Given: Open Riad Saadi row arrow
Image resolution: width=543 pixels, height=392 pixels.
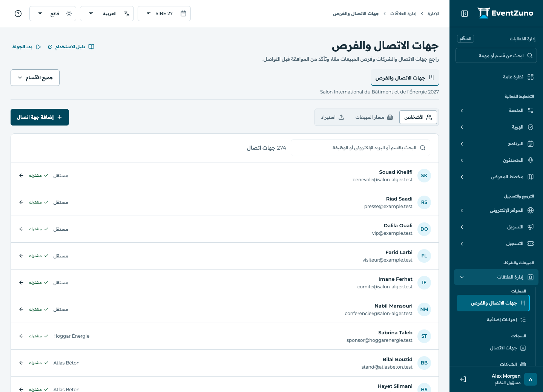Looking at the screenshot, I should pos(21,202).
